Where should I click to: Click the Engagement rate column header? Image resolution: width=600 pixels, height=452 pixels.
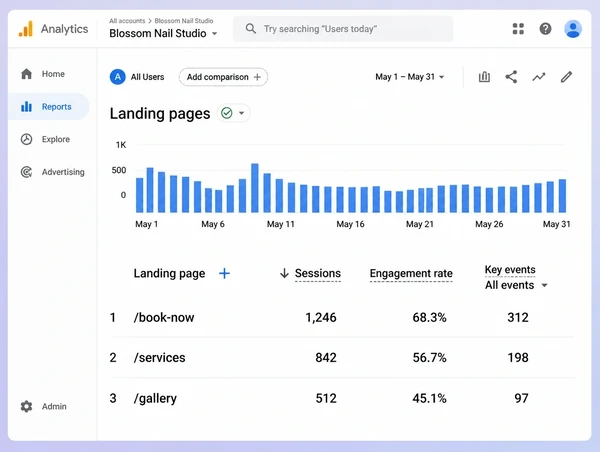coord(411,273)
